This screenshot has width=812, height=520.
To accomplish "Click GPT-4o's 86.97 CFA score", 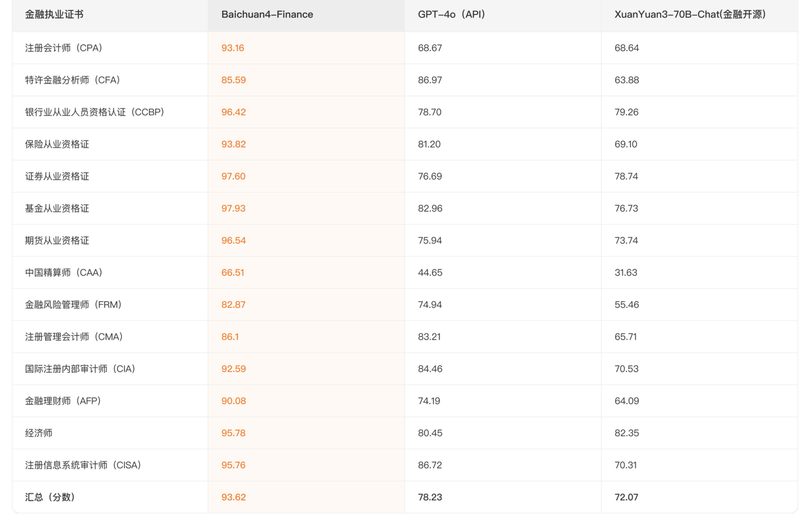I will pyautogui.click(x=430, y=80).
